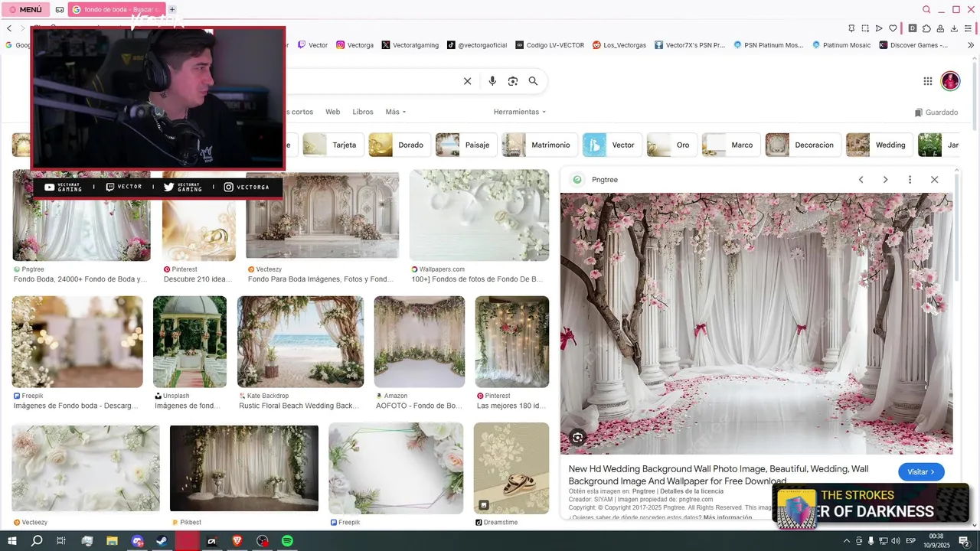Open Más información link

click(x=727, y=517)
